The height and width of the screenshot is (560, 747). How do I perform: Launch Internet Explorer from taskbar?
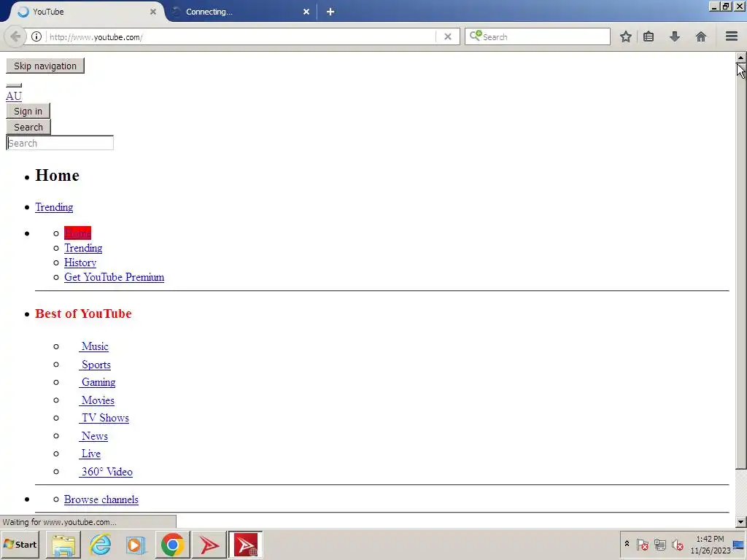pyautogui.click(x=101, y=544)
